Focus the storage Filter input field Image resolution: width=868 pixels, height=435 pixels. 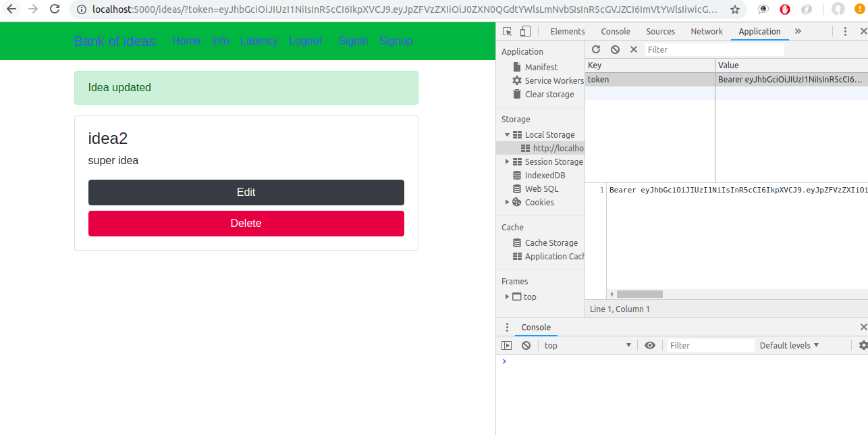(715, 49)
